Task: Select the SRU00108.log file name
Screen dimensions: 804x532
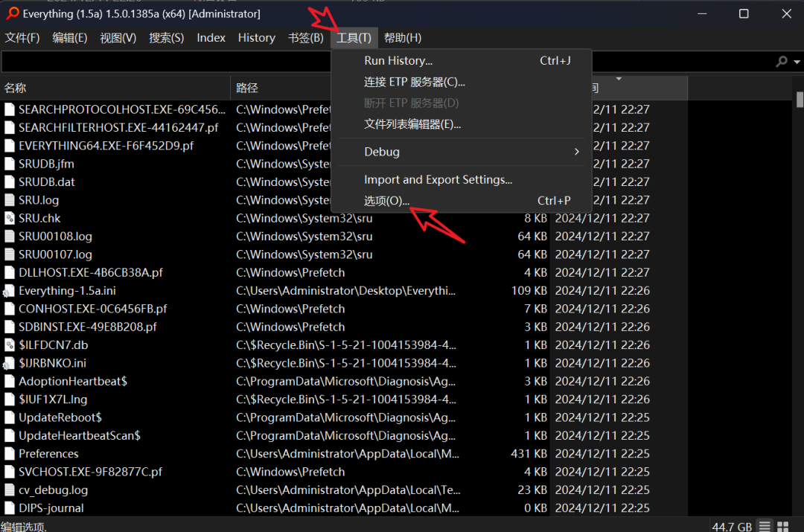Action: (55, 237)
